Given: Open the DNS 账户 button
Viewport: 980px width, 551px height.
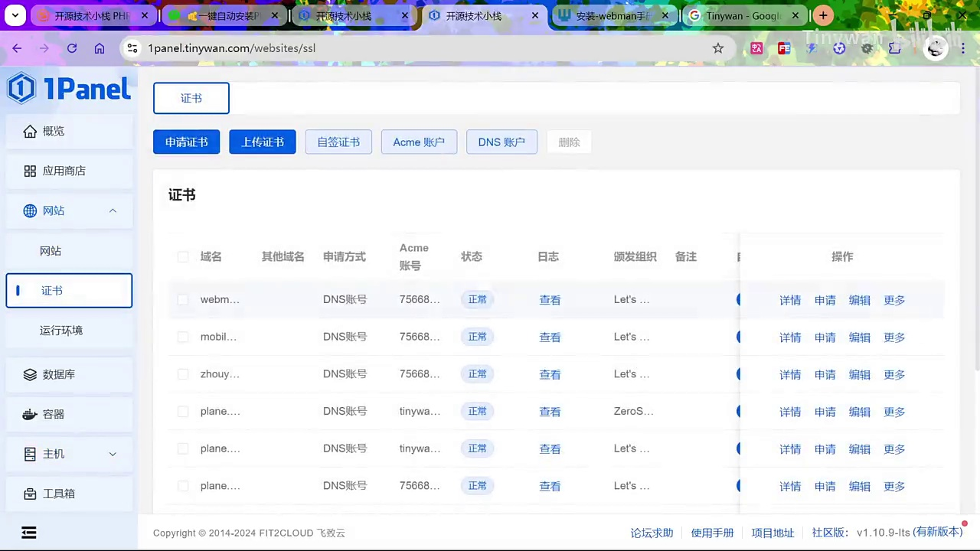Looking at the screenshot, I should pyautogui.click(x=501, y=142).
